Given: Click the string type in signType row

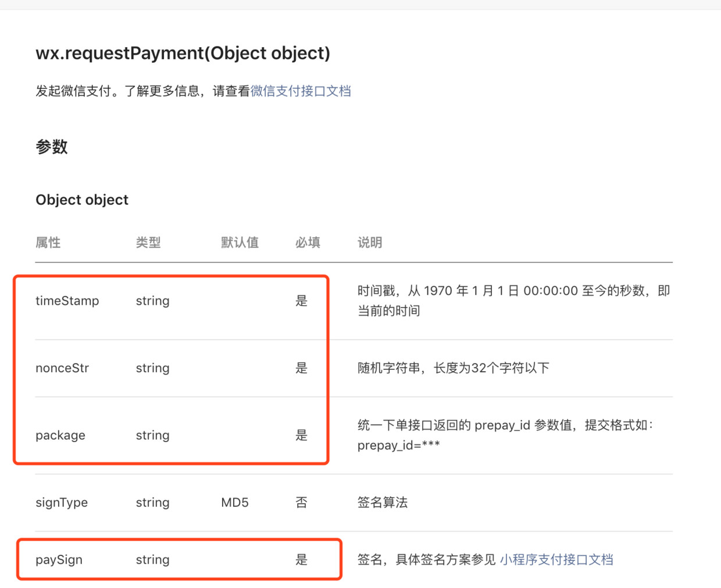Looking at the screenshot, I should (153, 503).
